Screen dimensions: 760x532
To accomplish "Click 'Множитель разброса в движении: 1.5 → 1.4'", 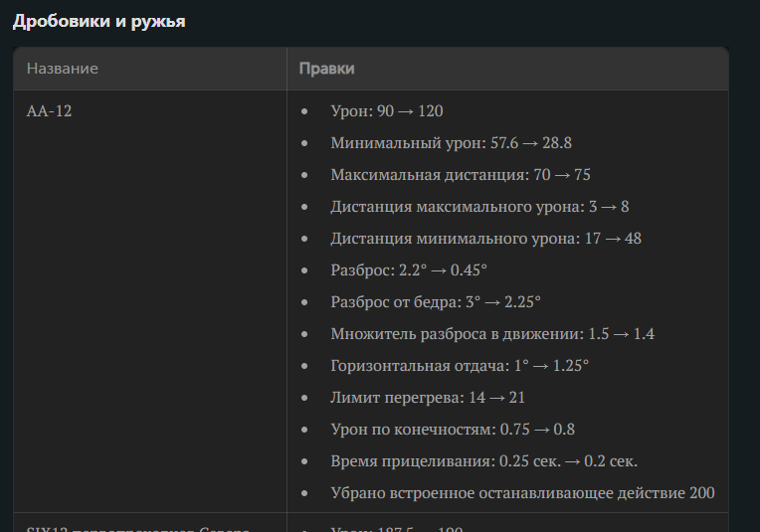I will [x=492, y=334].
